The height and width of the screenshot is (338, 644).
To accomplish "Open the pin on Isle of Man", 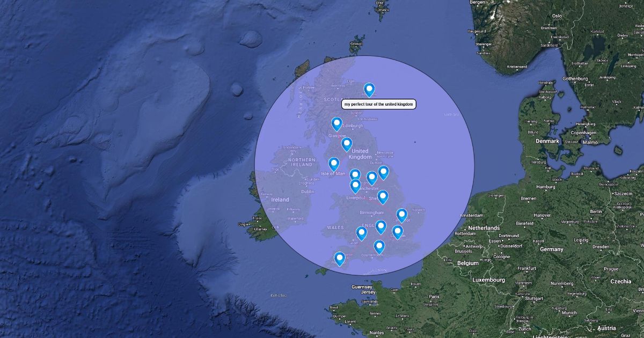I will (334, 164).
